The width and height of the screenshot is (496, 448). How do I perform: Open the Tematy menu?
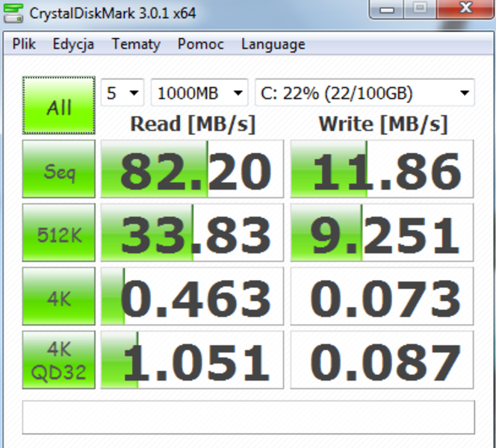[136, 43]
